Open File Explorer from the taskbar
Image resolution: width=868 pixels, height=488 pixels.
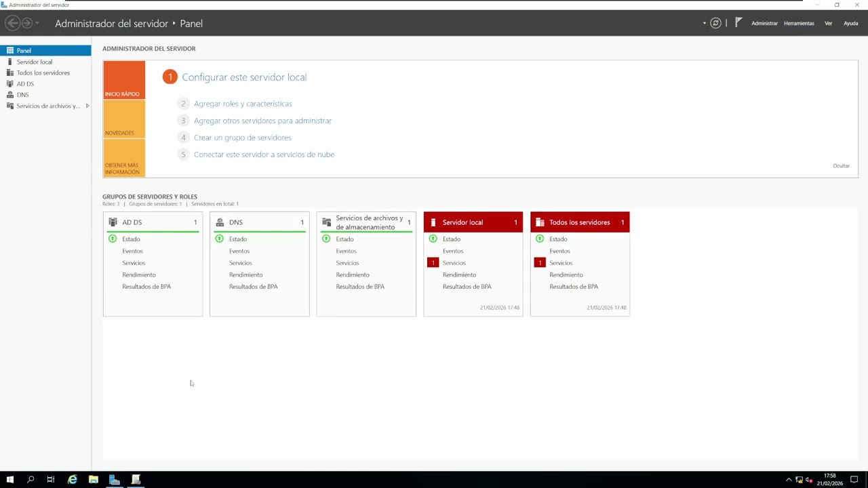click(94, 480)
